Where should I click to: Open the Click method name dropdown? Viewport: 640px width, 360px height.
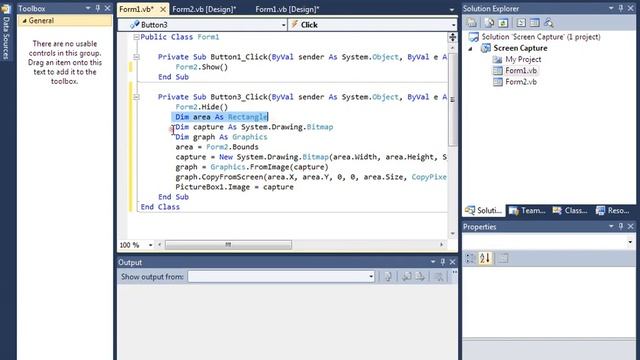pyautogui.click(x=453, y=25)
